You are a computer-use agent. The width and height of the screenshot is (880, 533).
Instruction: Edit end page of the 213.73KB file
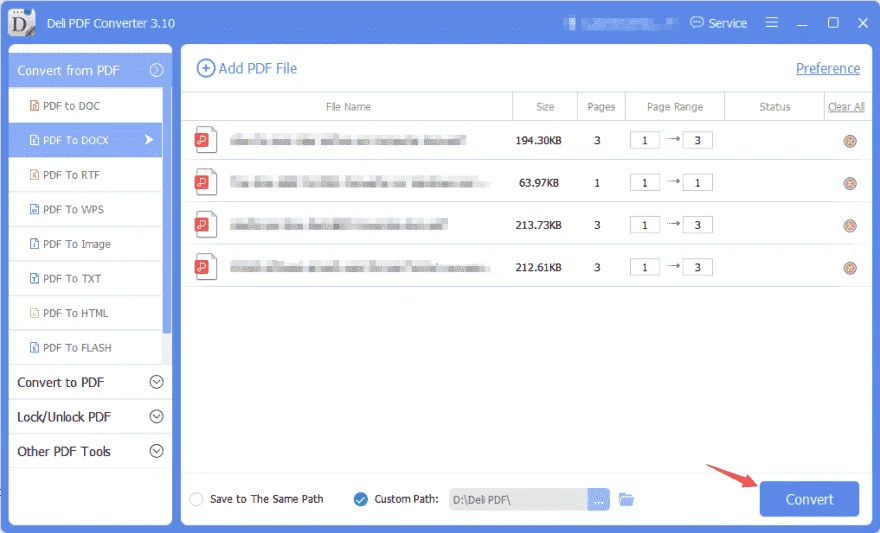coord(698,225)
